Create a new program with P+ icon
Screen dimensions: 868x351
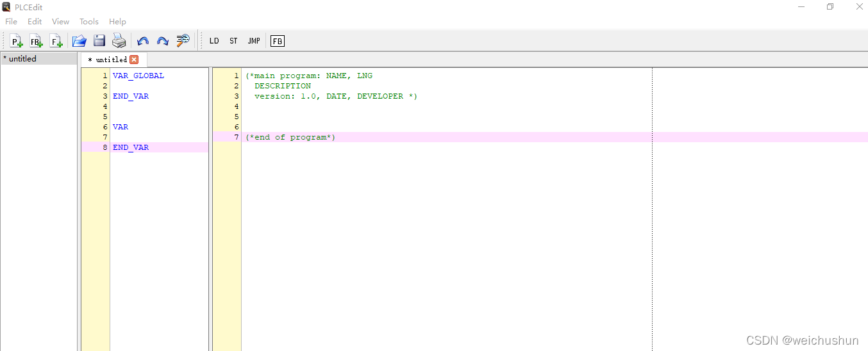click(x=16, y=41)
